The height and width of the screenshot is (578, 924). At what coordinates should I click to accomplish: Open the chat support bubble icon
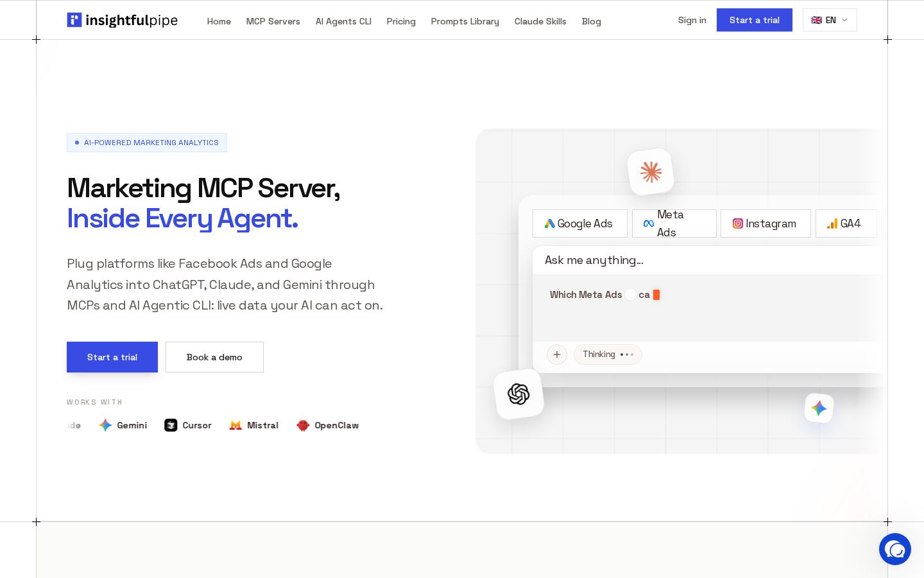click(x=895, y=549)
